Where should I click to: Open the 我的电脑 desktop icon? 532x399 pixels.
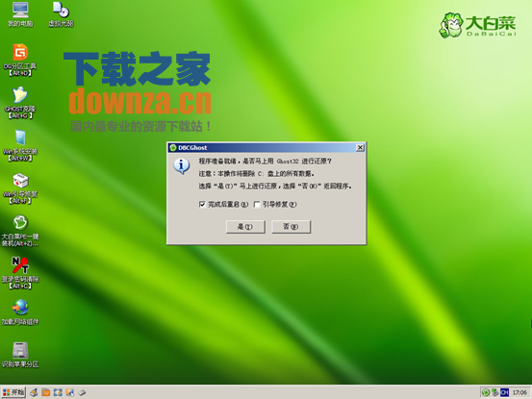tap(20, 14)
